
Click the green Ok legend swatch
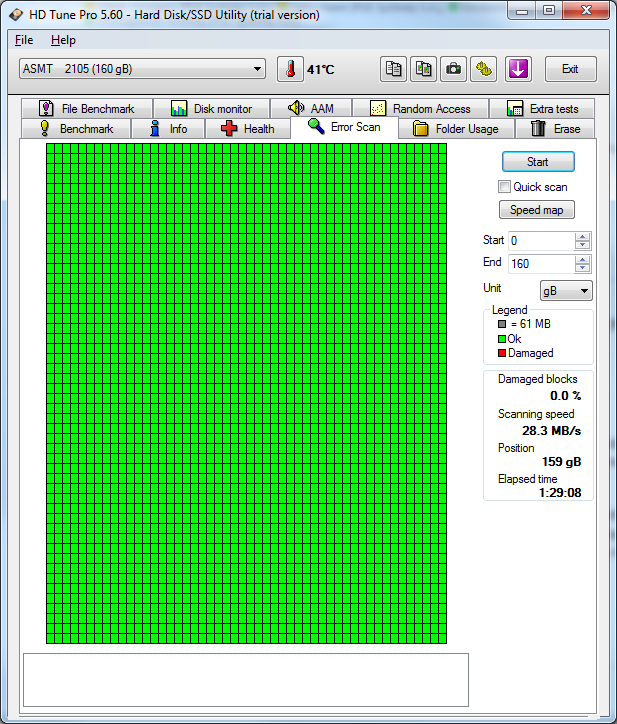[502, 339]
